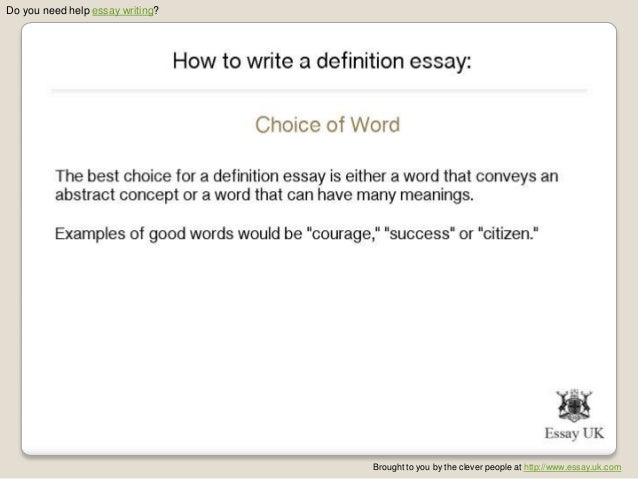
Task: Click the line 'Examples of good words would be'
Action: [297, 234]
